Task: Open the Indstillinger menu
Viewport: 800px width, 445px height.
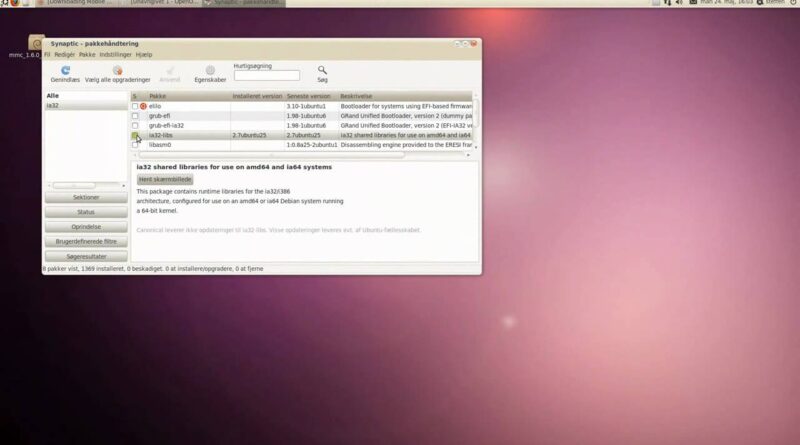Action: click(115, 55)
